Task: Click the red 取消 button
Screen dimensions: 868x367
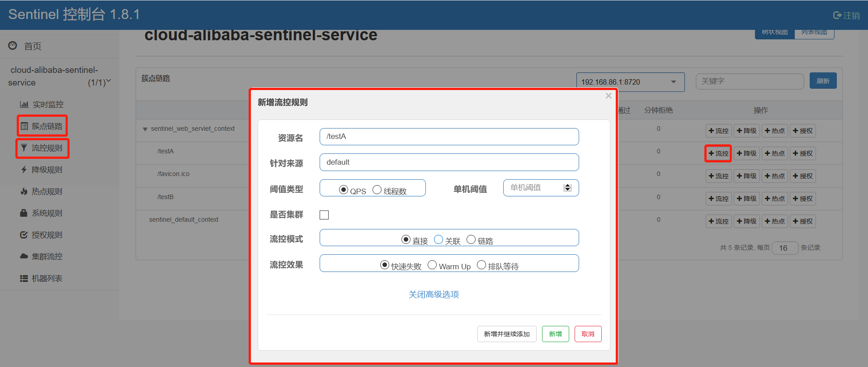Action: (588, 334)
